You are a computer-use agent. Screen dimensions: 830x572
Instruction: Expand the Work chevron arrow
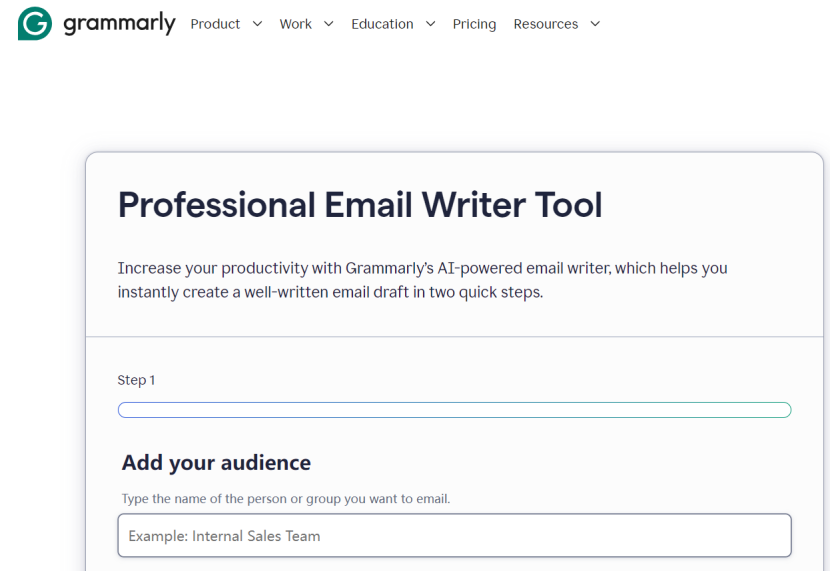point(329,24)
